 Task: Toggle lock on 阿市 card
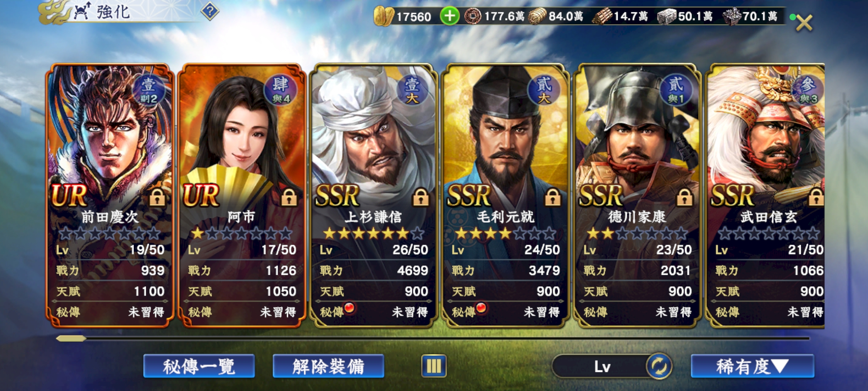click(x=289, y=197)
